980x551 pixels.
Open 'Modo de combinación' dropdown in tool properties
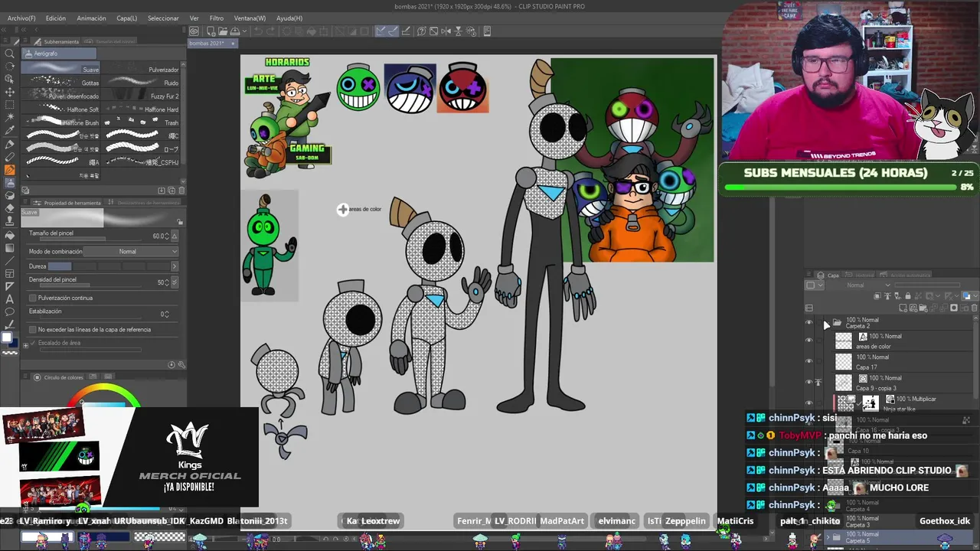pyautogui.click(x=132, y=252)
